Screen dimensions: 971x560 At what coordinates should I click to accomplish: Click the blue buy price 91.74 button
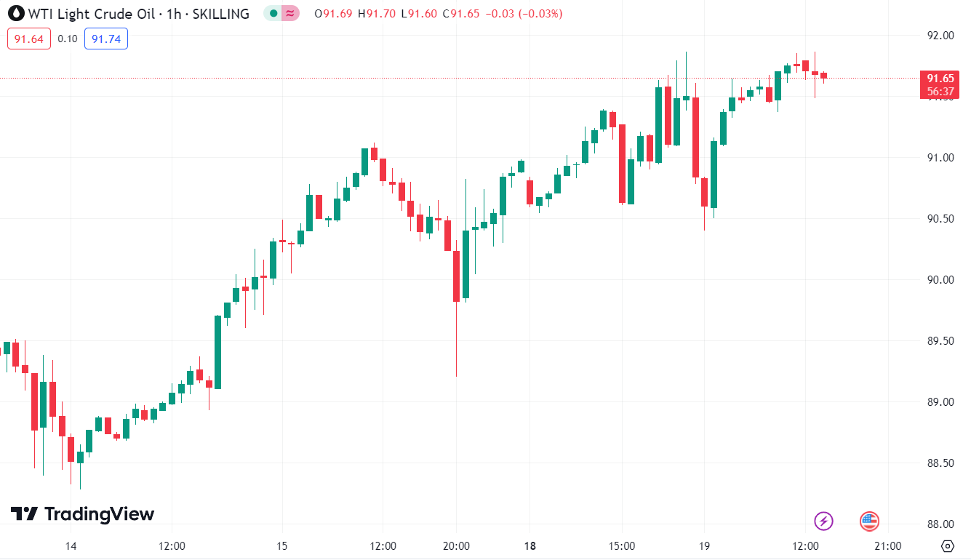[x=106, y=39]
